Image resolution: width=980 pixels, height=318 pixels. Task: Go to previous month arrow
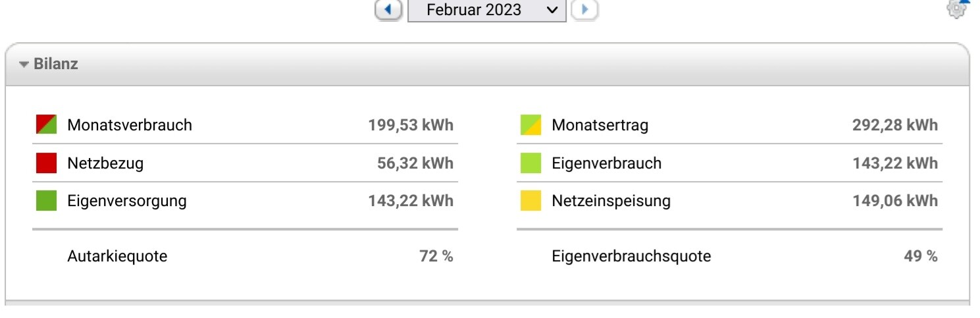(388, 10)
